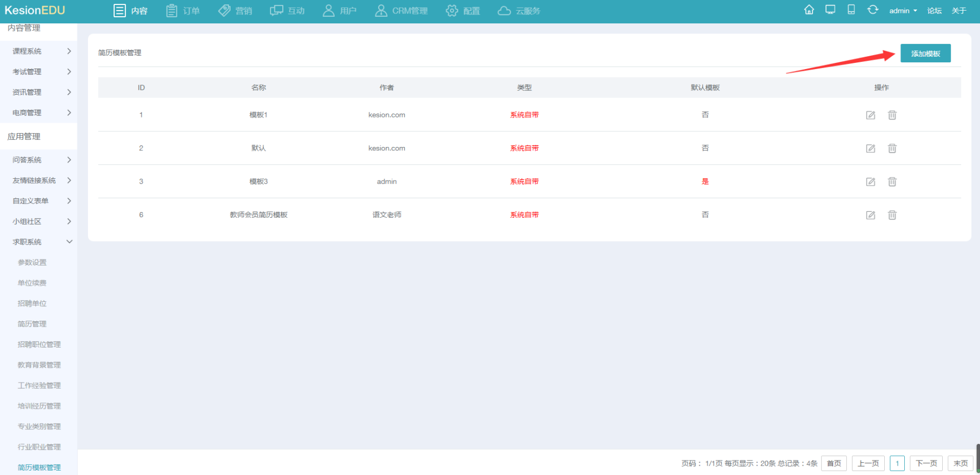This screenshot has height=475, width=980.
Task: Open the 配置 top menu
Action: 463,11
